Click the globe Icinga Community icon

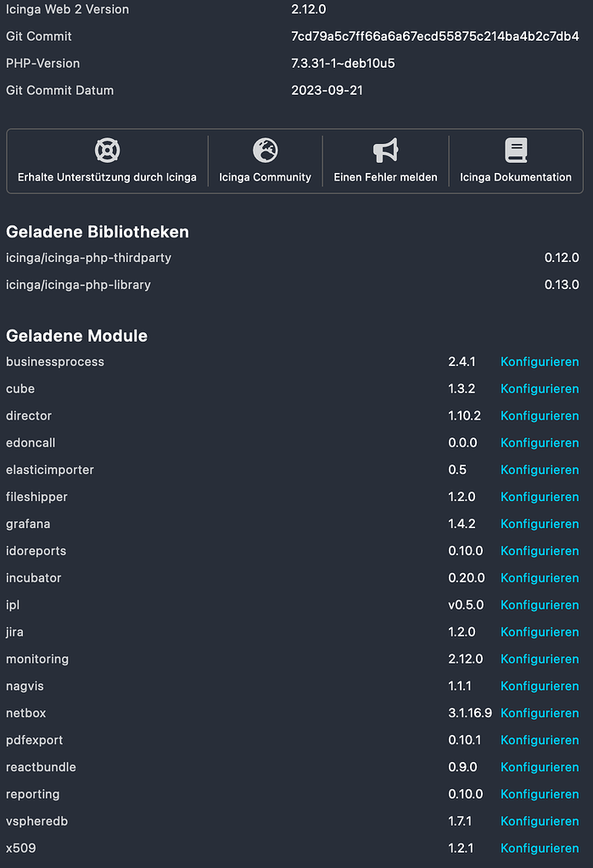(265, 150)
